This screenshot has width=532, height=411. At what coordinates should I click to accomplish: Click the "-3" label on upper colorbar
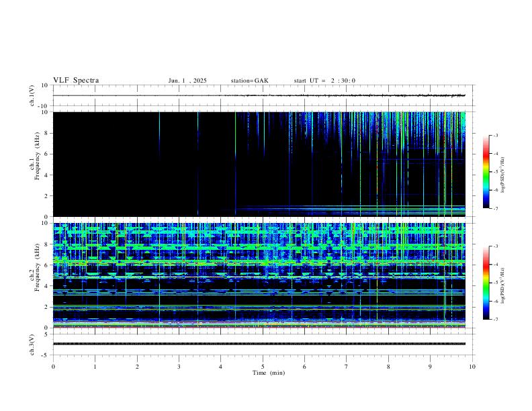pos(495,135)
